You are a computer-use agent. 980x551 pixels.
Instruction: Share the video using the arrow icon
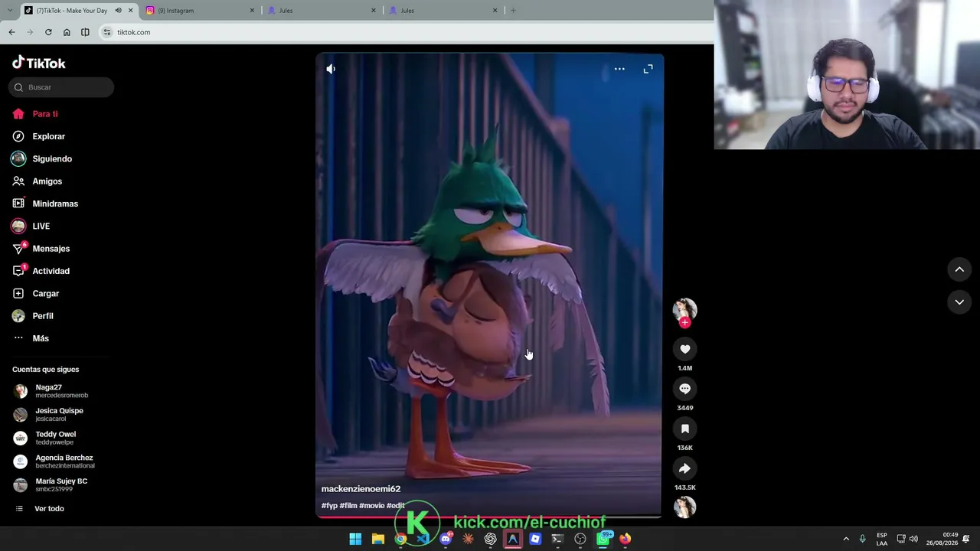point(685,468)
